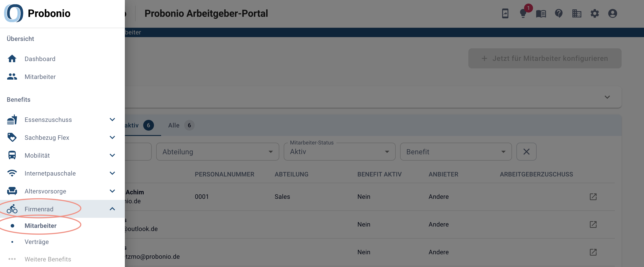Expand the Essenszuschuss menu chevron

112,120
